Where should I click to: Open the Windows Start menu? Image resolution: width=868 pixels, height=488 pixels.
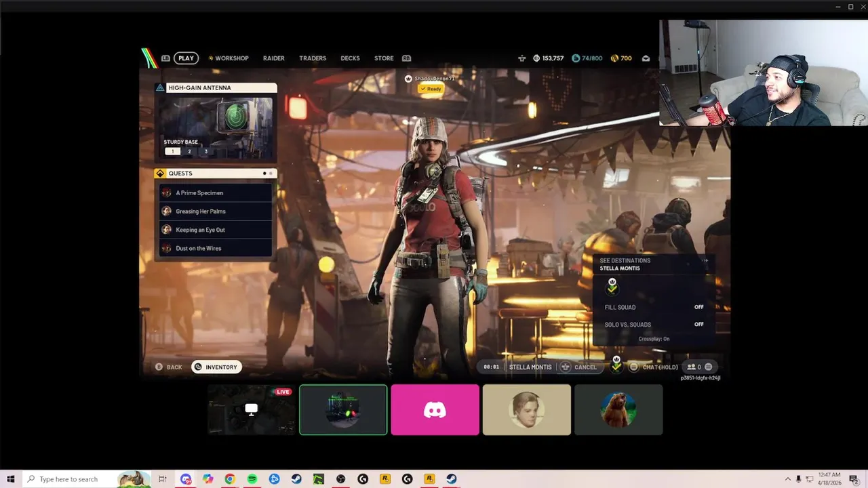pos(11,479)
